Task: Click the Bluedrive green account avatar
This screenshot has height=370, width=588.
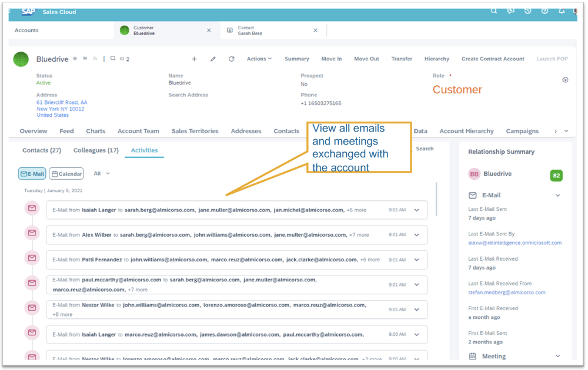Action: point(21,59)
